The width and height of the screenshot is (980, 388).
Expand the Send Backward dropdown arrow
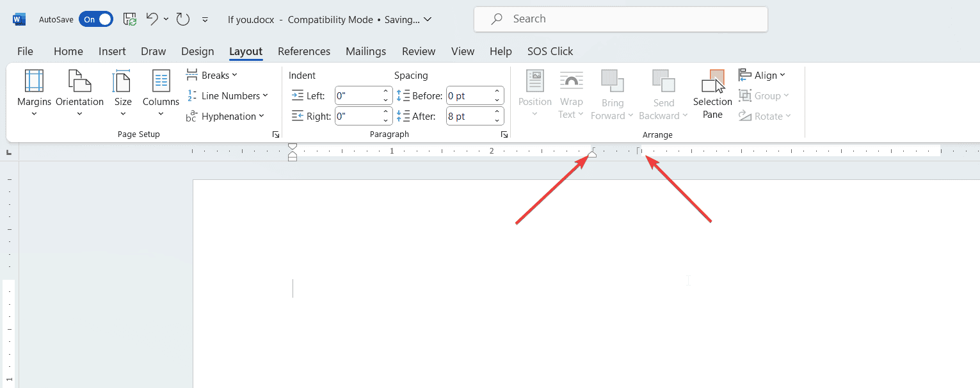pos(685,116)
